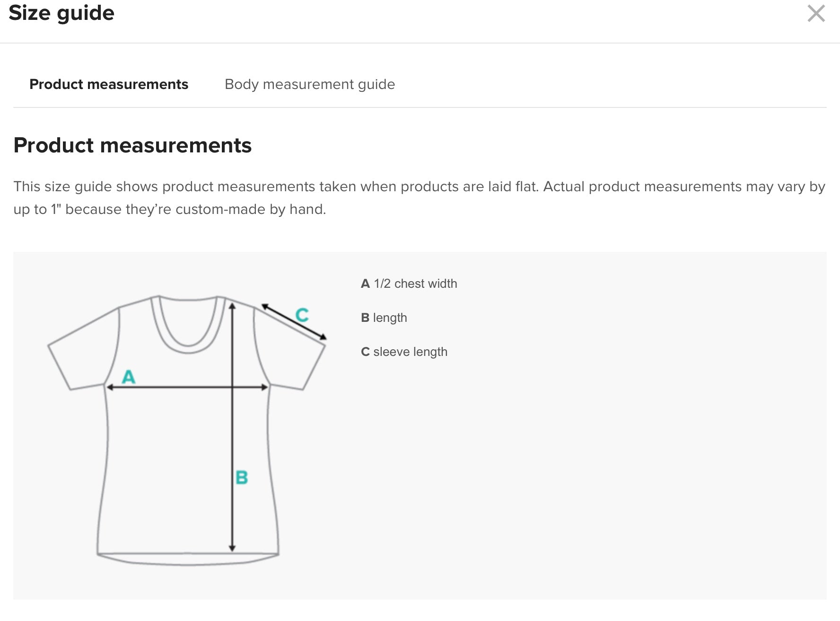This screenshot has width=840, height=621.
Task: Click the C sleeve length legend entry
Action: [404, 352]
